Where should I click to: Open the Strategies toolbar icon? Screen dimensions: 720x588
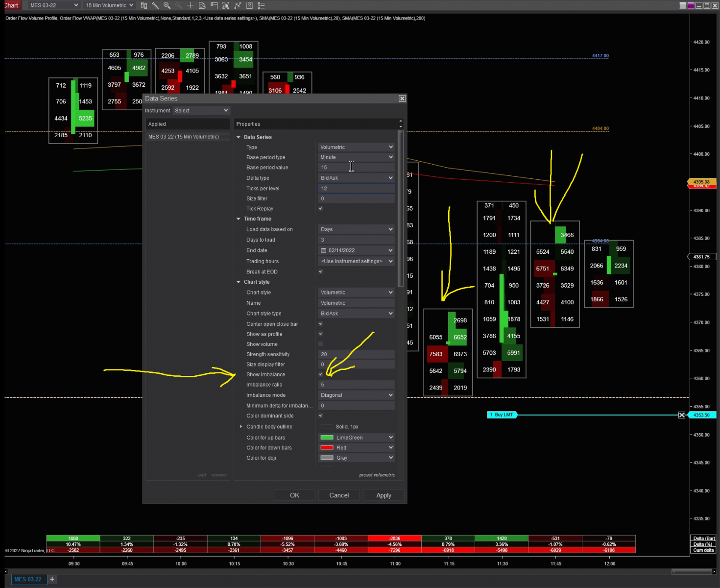coord(249,5)
